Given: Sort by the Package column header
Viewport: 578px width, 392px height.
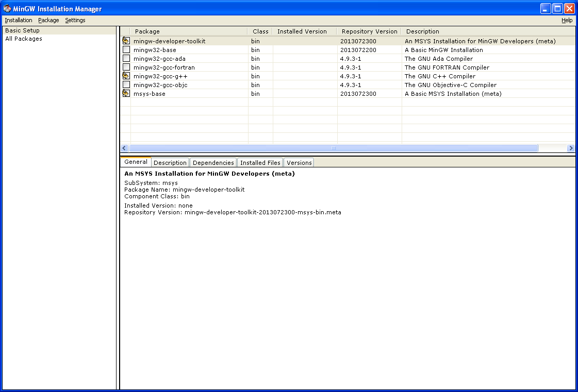Looking at the screenshot, I should [189, 32].
